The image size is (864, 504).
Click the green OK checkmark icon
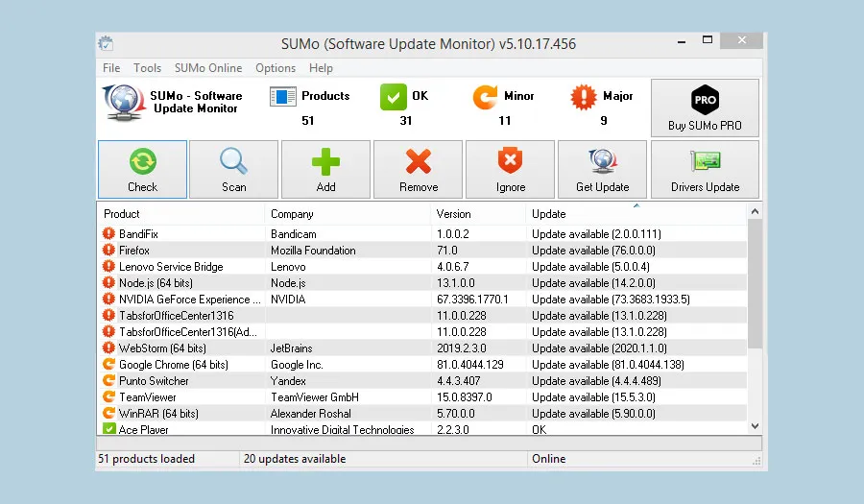[394, 97]
